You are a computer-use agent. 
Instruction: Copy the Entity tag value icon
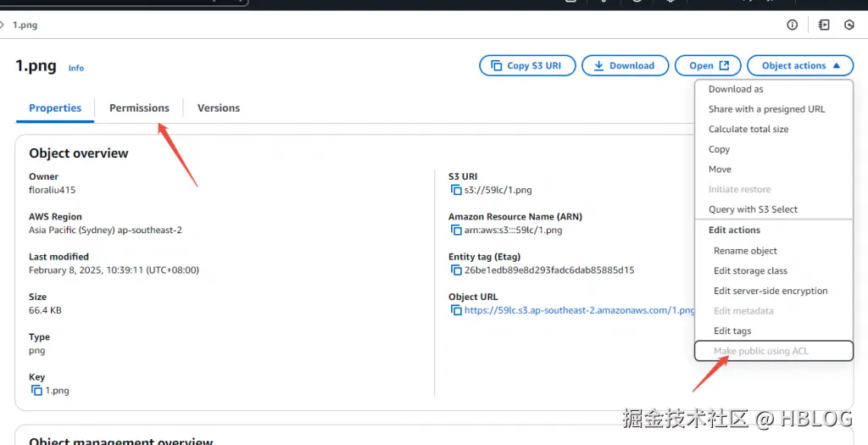click(x=456, y=270)
